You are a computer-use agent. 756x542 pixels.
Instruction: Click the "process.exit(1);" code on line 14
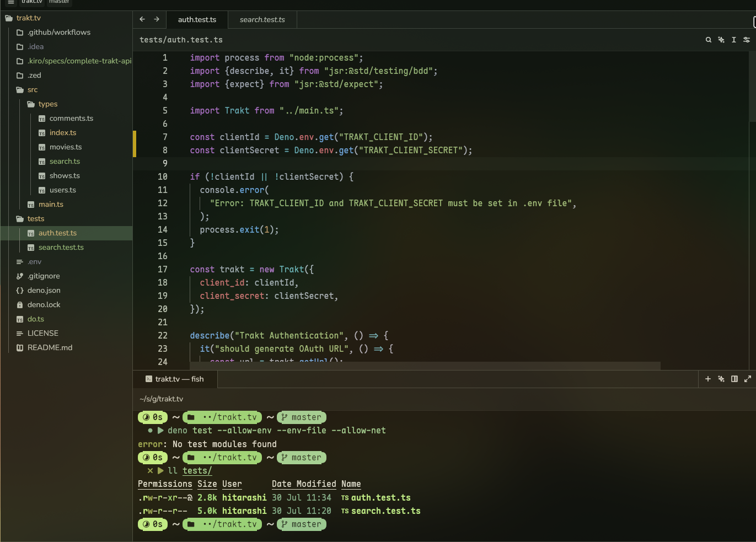[239, 230]
